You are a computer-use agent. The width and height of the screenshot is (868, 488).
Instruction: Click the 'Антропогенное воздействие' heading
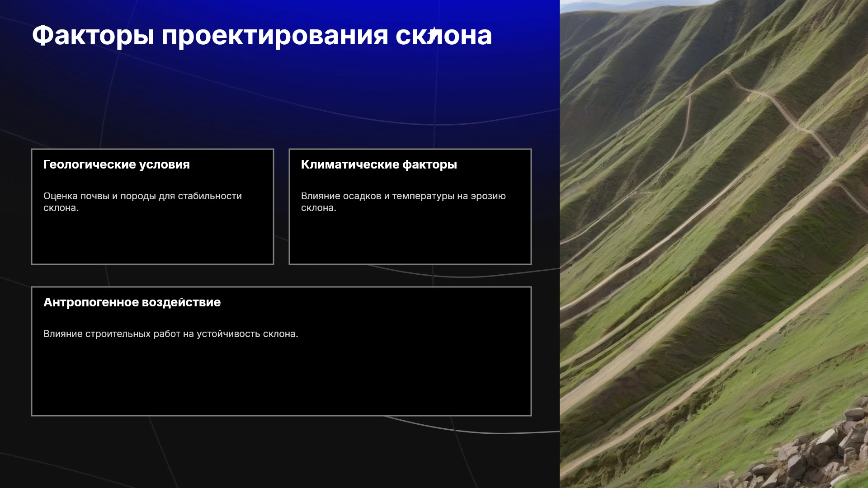[x=132, y=302]
